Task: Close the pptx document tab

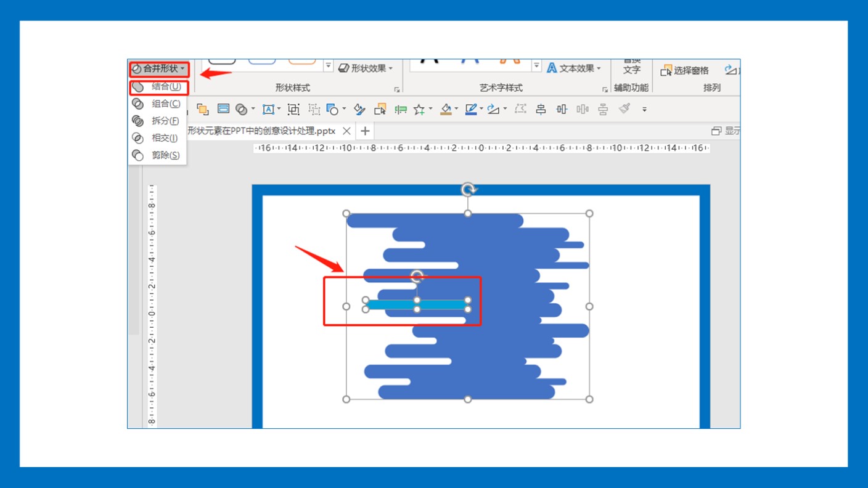Action: (x=346, y=131)
